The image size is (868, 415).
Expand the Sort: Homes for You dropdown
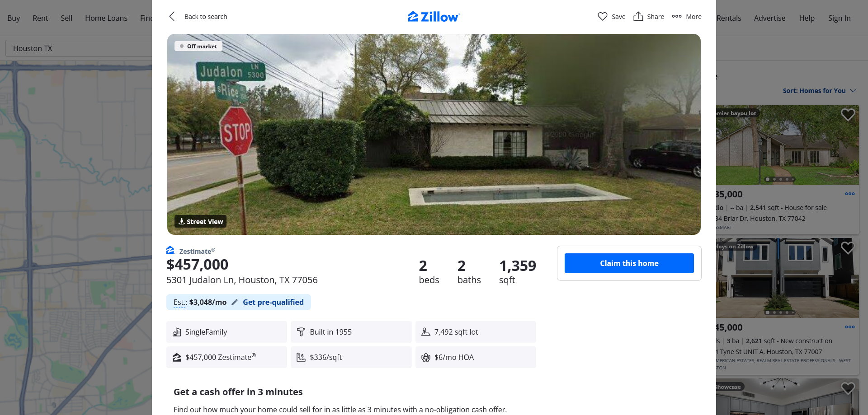pos(820,91)
